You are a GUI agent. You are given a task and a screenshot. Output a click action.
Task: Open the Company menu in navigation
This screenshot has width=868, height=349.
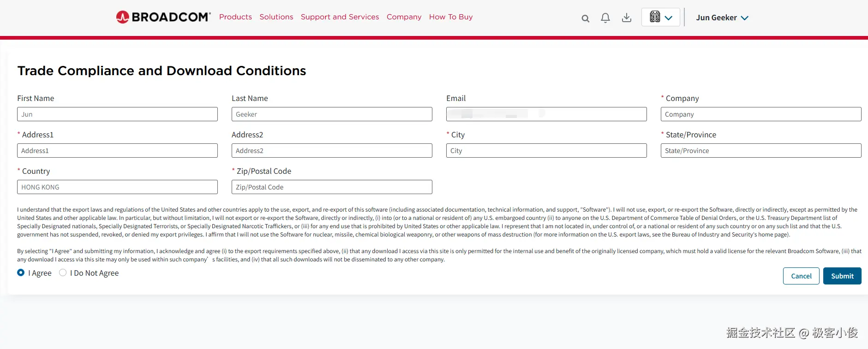404,17
